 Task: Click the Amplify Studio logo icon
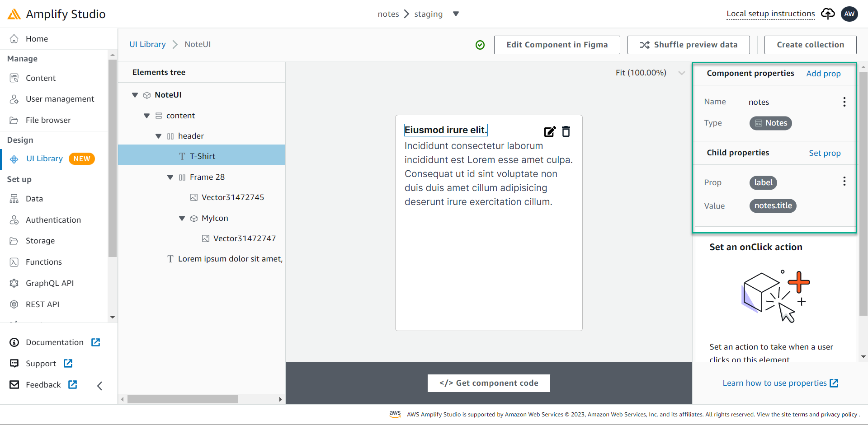click(x=14, y=14)
